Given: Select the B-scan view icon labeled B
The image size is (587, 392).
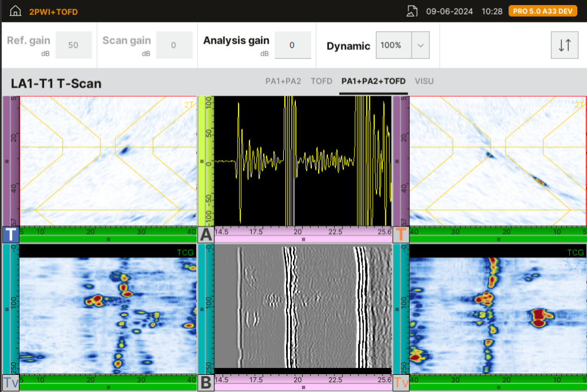Looking at the screenshot, I should point(206,383).
